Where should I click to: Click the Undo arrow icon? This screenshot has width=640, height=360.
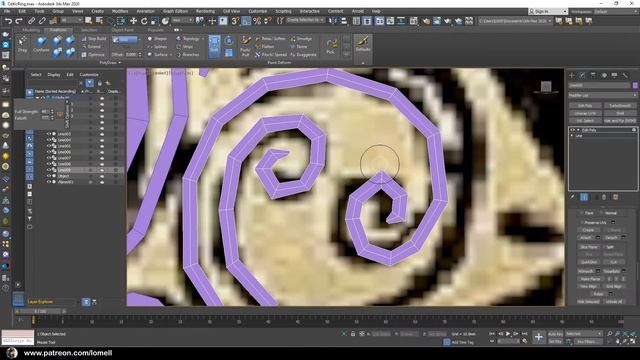click(8, 21)
